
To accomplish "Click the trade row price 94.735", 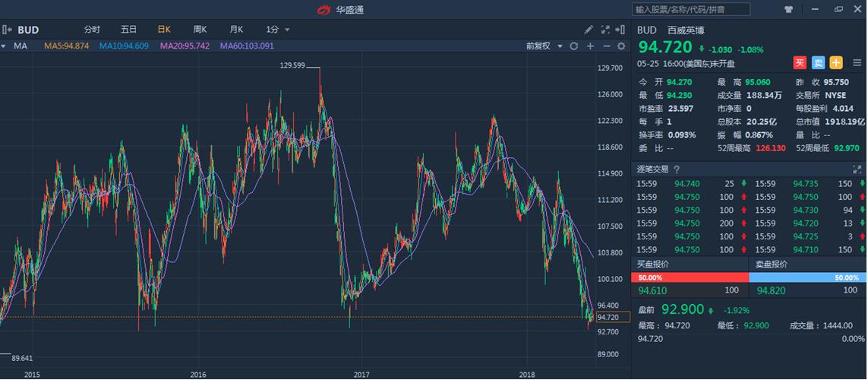I will point(806,183).
